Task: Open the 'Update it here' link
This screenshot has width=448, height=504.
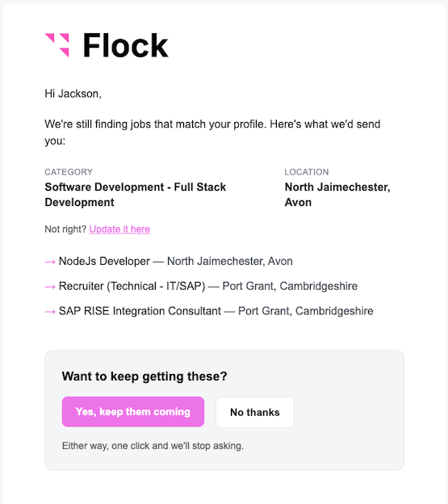Action: [x=119, y=229]
